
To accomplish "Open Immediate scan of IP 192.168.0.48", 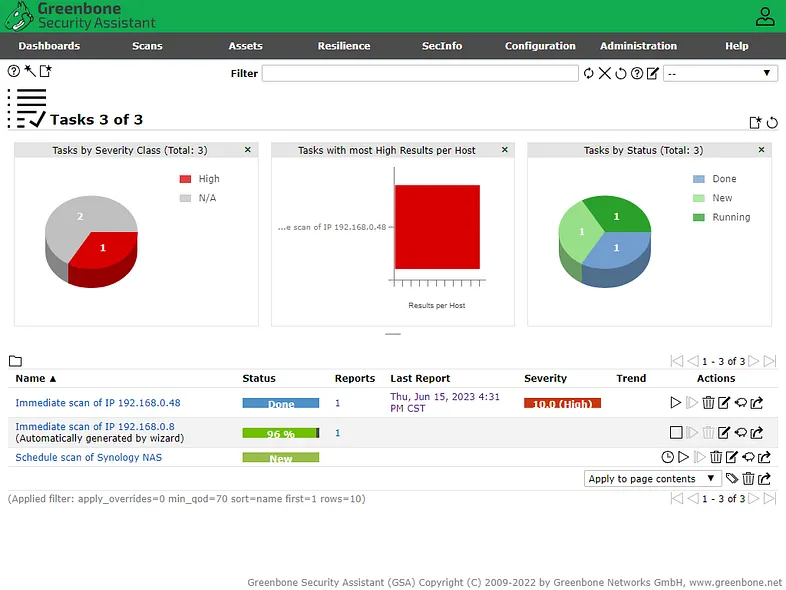I will (98, 403).
